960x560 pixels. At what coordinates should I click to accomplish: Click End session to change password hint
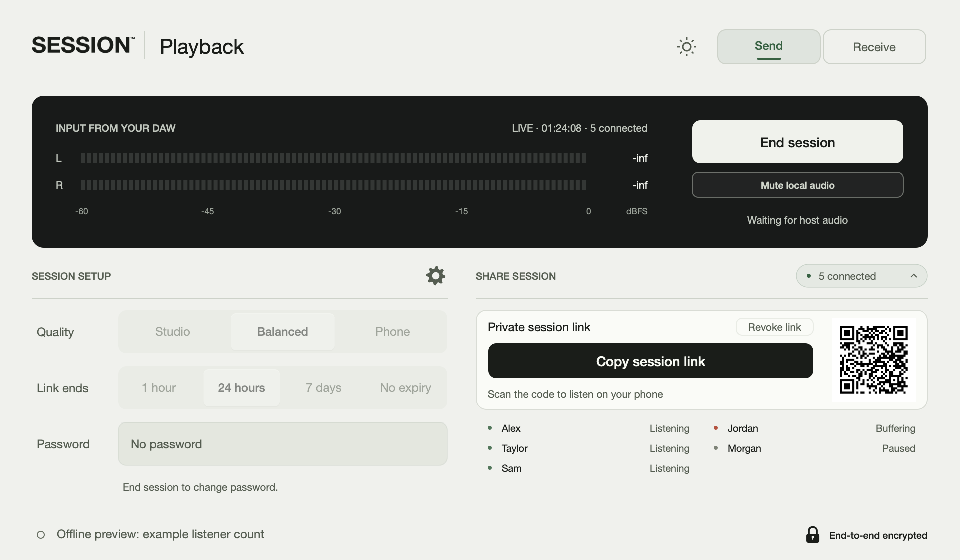[200, 487]
